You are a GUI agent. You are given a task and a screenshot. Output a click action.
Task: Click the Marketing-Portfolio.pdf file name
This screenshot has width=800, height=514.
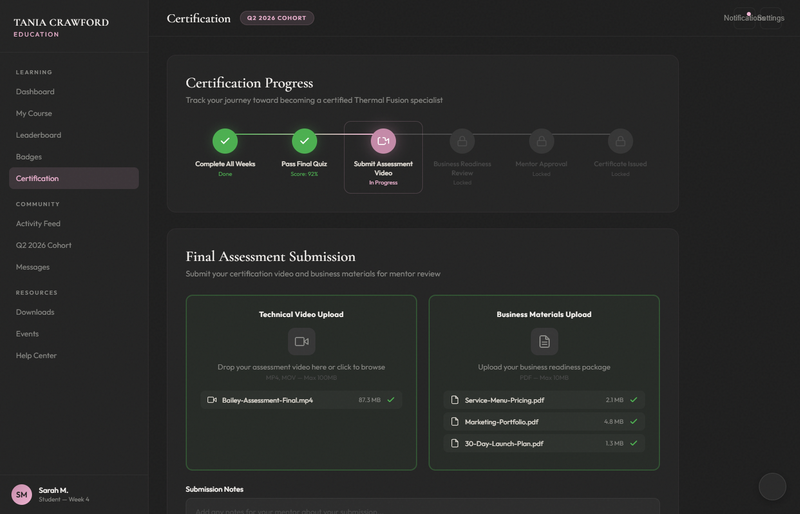pyautogui.click(x=502, y=422)
